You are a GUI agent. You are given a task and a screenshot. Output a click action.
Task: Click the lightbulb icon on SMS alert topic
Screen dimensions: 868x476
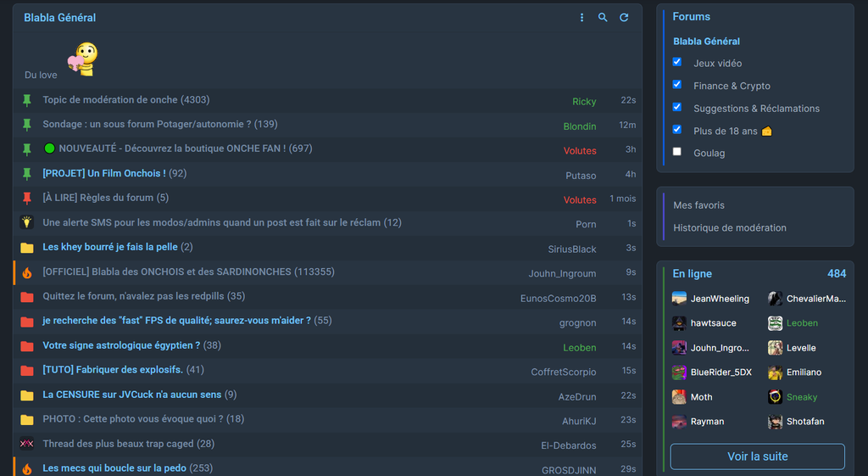(26, 222)
